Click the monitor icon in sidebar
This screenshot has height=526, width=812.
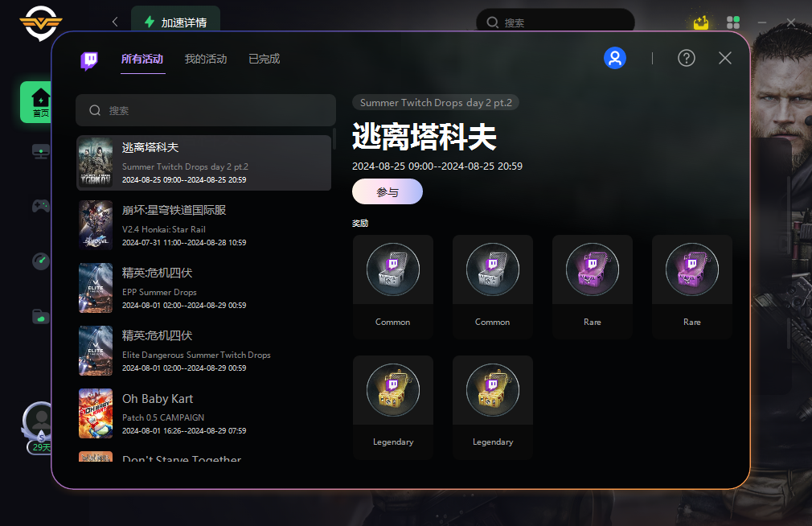(x=41, y=151)
